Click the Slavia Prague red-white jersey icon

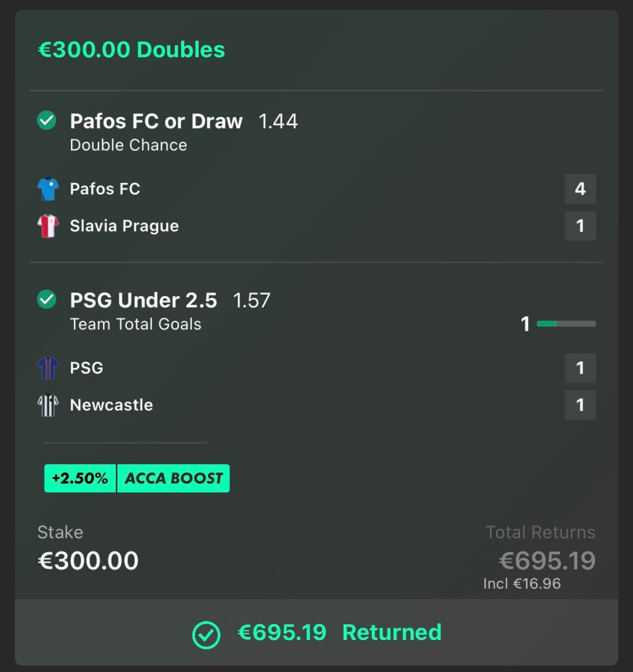[48, 226]
